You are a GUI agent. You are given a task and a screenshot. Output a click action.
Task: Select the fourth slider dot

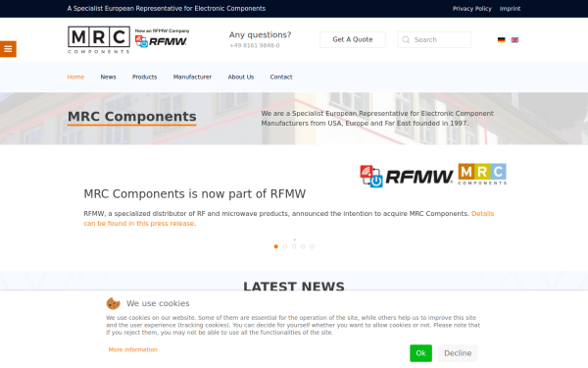tap(303, 246)
